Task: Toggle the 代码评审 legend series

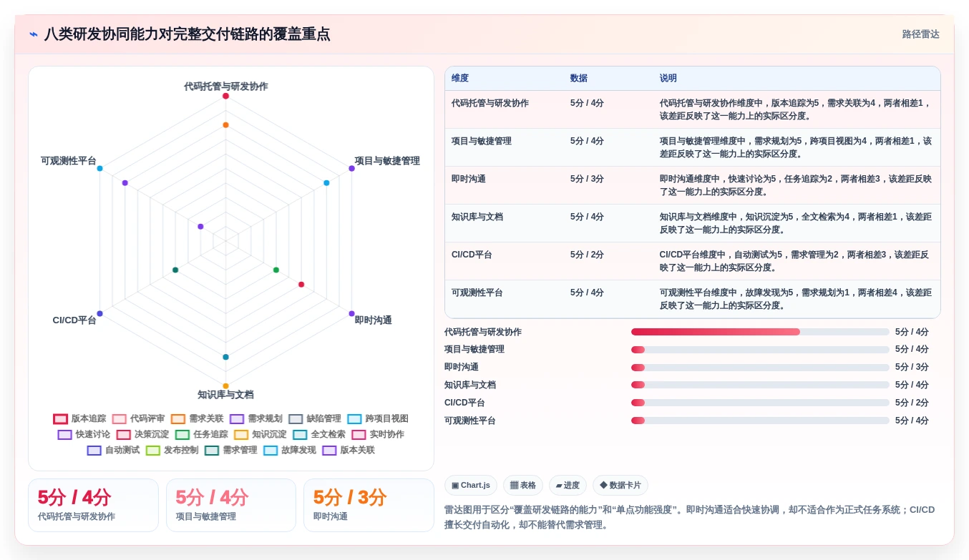Action: [139, 419]
